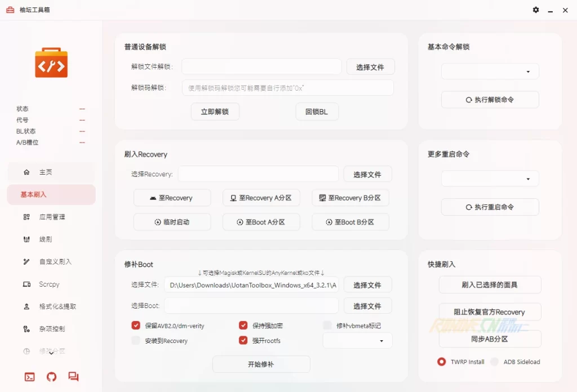
Task: Open the 基本命令解锁 dropdown
Action: 490,72
